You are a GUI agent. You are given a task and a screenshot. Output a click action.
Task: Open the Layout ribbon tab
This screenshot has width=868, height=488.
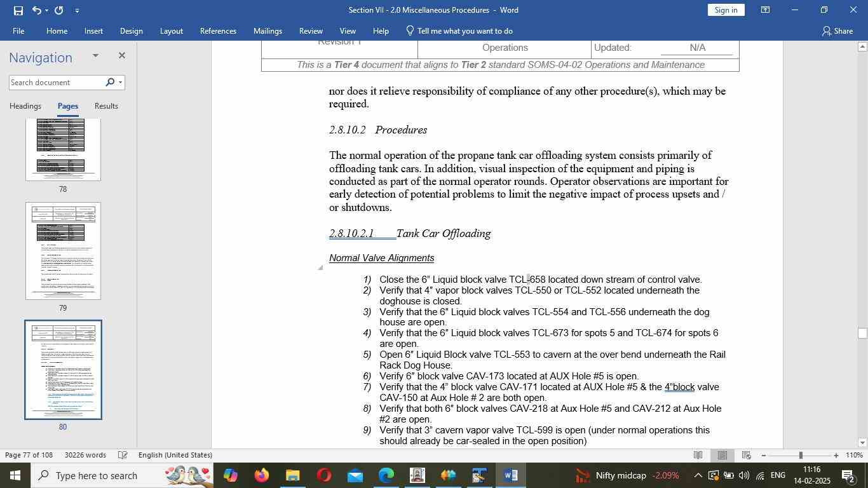[x=171, y=30]
